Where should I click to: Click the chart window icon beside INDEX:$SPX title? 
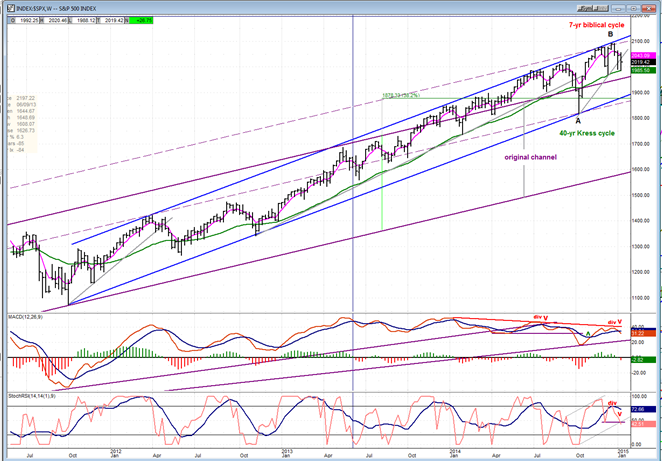pos(11,8)
